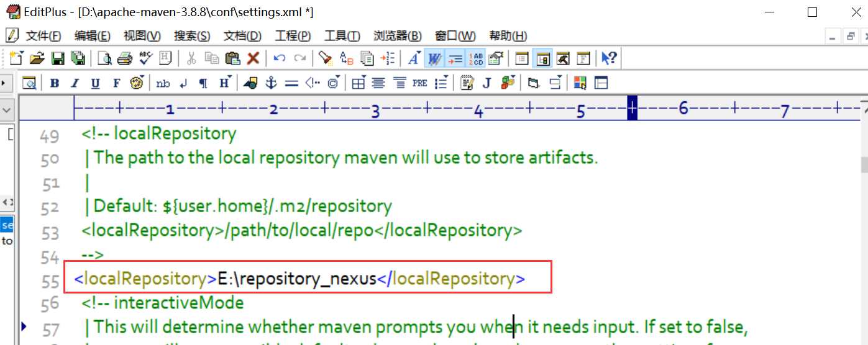The image size is (868, 345).
Task: Apply bold tag with the B icon
Action: point(55,83)
